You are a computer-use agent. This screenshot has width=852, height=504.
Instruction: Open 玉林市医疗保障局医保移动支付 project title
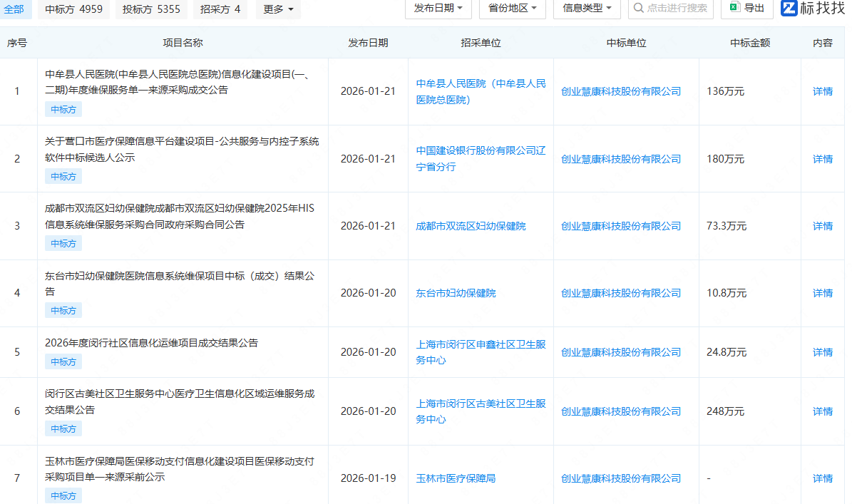click(x=179, y=468)
